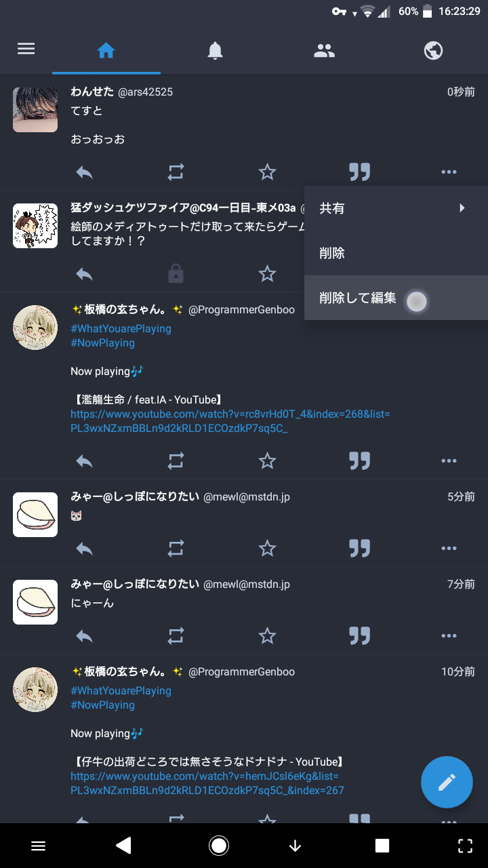Open more options for 5分前 post
Screen dimensions: 488x868
click(449, 548)
